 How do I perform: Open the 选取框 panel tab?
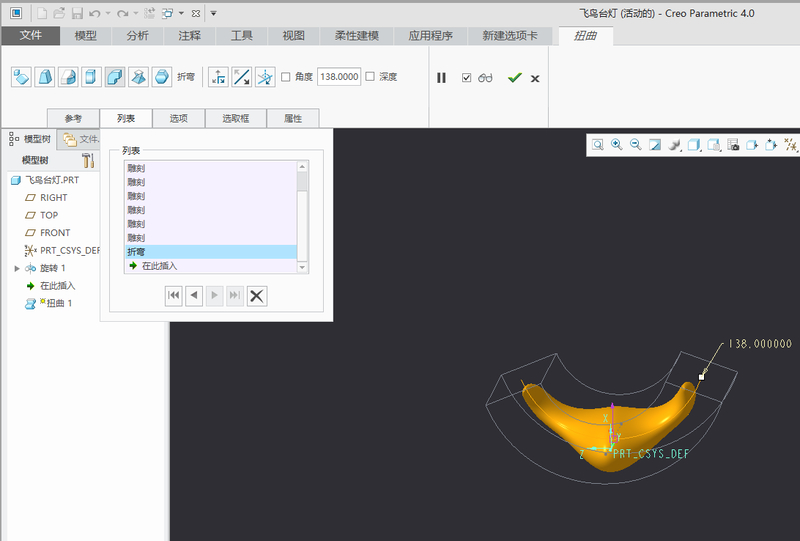[x=236, y=118]
